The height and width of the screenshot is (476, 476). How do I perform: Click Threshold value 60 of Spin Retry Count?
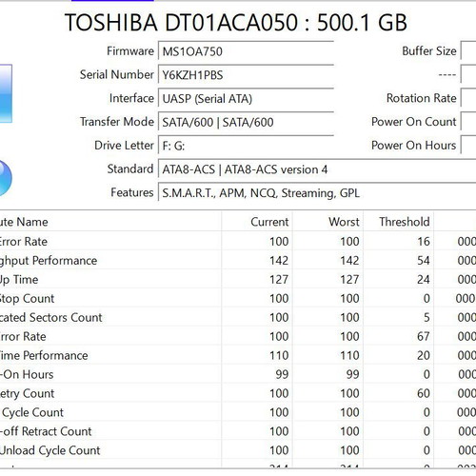(x=424, y=393)
